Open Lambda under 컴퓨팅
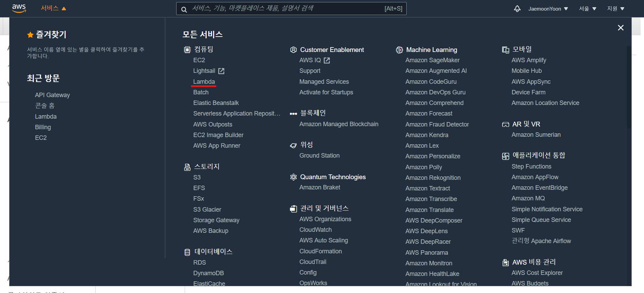 [204, 82]
